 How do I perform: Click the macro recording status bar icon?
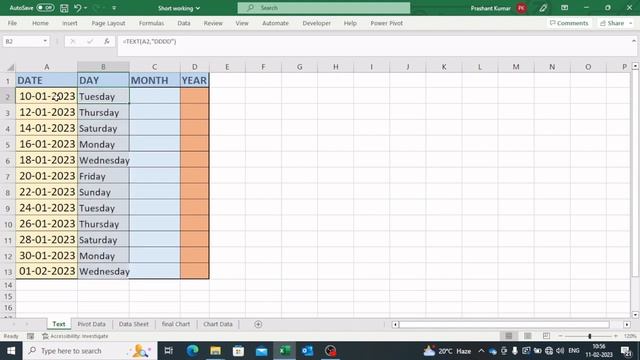[x=31, y=336]
